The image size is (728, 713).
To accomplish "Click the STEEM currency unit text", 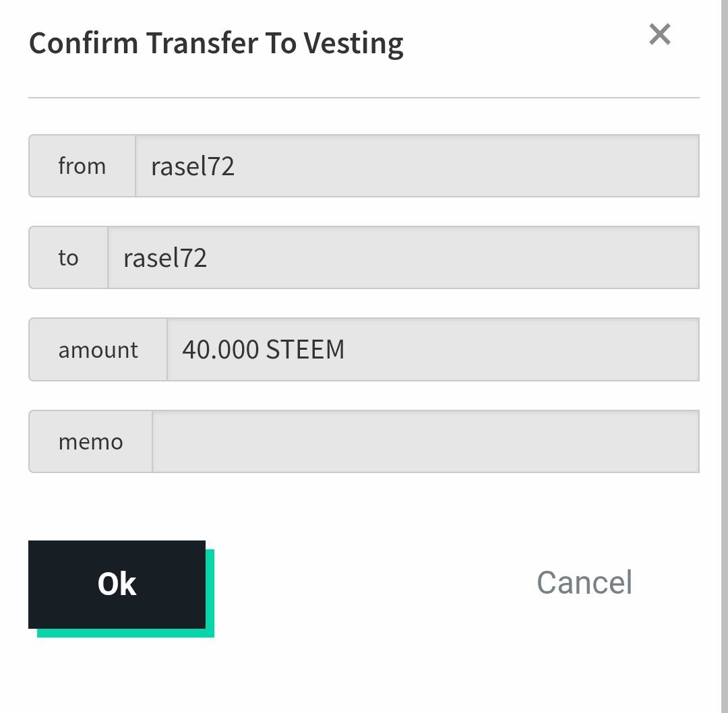I will [x=305, y=350].
